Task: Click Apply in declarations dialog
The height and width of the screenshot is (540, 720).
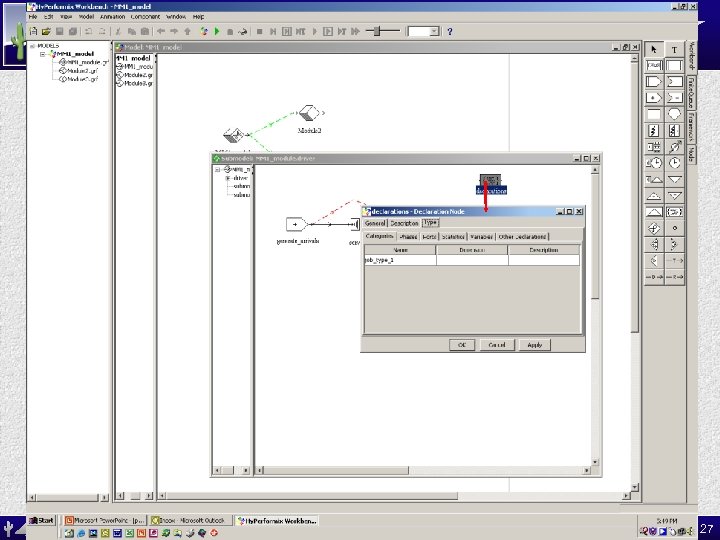Action: point(534,345)
